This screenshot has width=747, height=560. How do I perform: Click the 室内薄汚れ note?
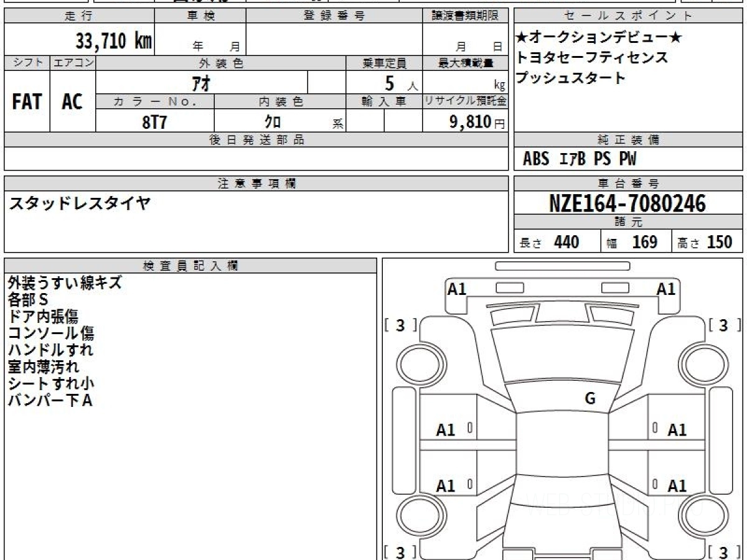coord(44,367)
